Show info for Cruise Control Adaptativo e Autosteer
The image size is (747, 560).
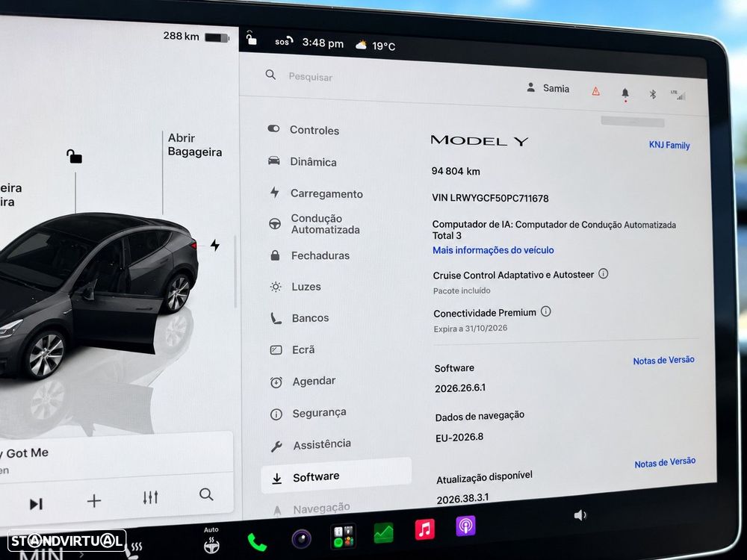[603, 274]
